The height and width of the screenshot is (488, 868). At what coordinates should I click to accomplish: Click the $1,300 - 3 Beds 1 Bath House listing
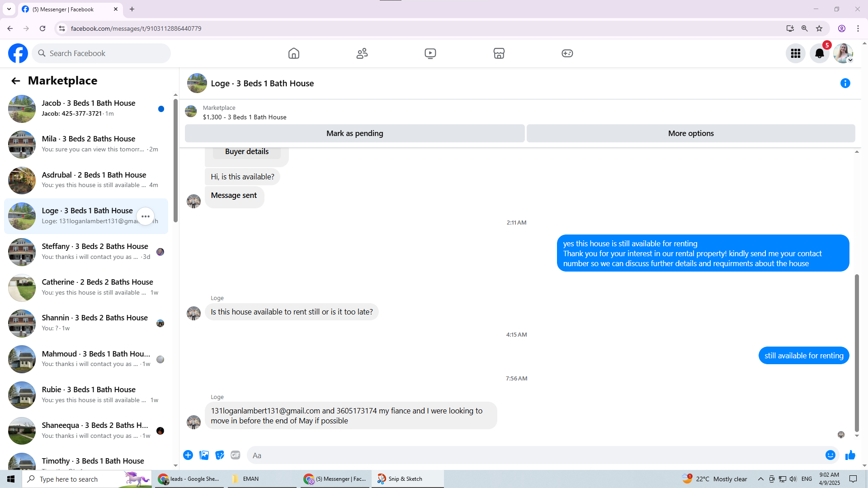pos(245,117)
